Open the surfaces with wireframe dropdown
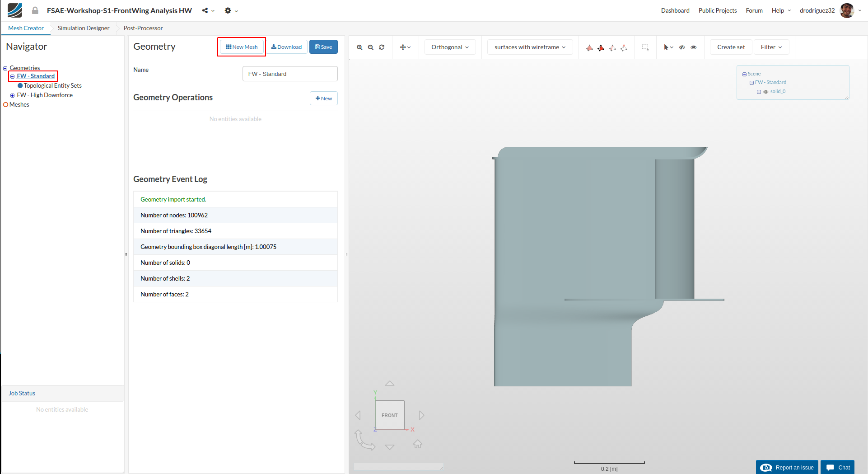 pyautogui.click(x=530, y=47)
